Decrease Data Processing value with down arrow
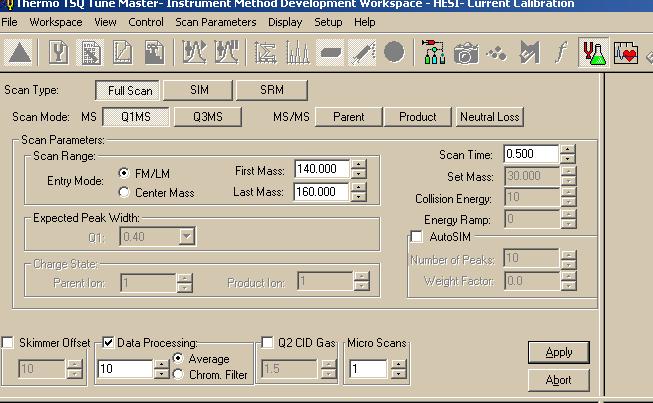The height and width of the screenshot is (403, 653). [162, 373]
